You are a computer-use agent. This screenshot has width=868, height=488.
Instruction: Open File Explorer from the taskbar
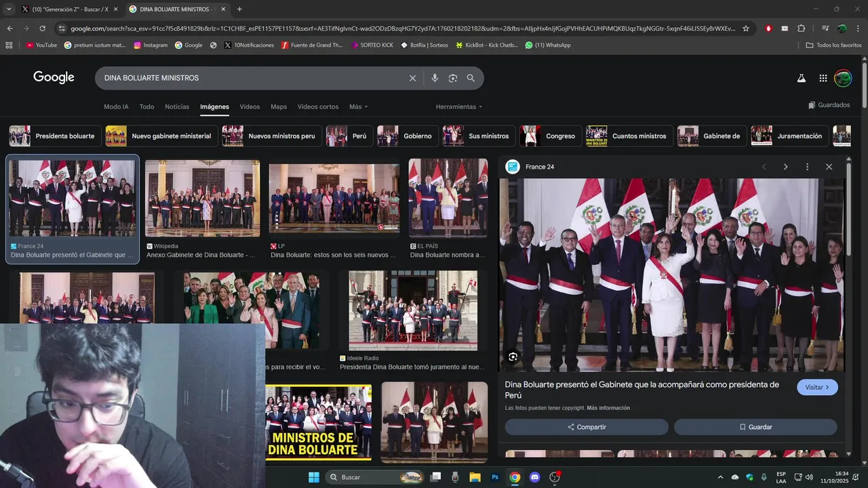tap(475, 477)
